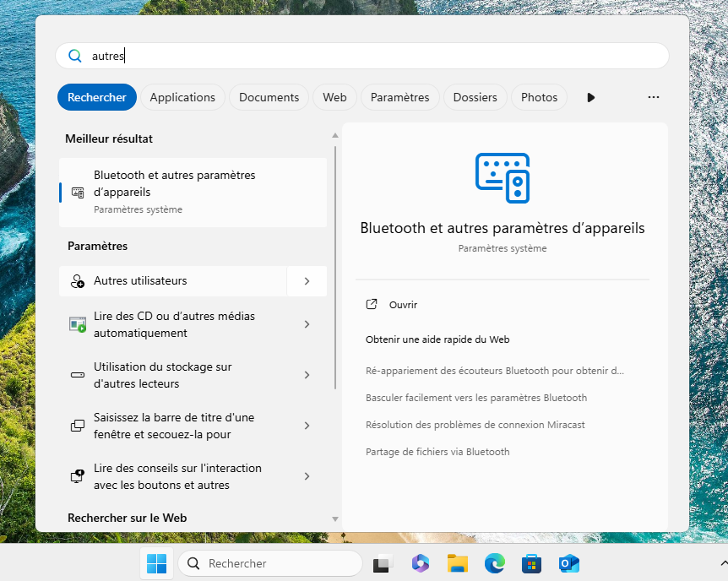Open Ré-appariement des écouteurs Bluetooth link

(x=494, y=371)
